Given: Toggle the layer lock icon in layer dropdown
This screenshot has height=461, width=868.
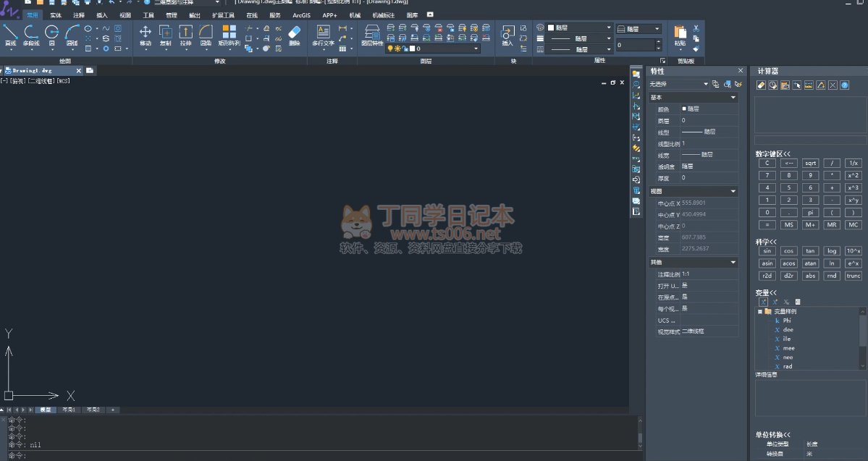Looking at the screenshot, I should click(405, 49).
